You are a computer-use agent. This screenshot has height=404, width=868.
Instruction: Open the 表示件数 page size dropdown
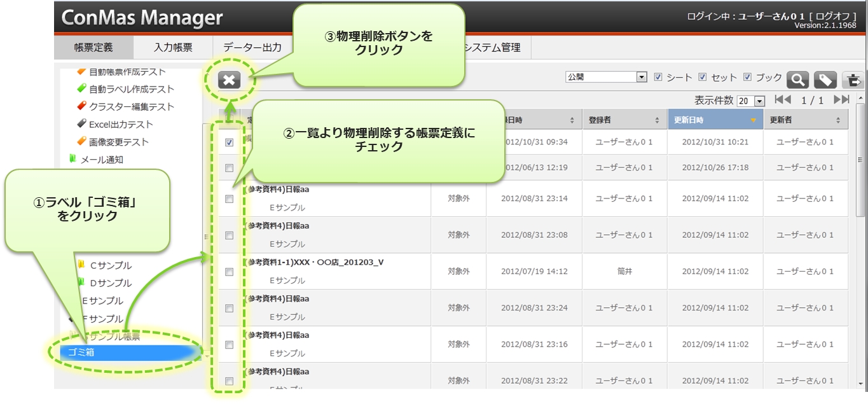(759, 101)
